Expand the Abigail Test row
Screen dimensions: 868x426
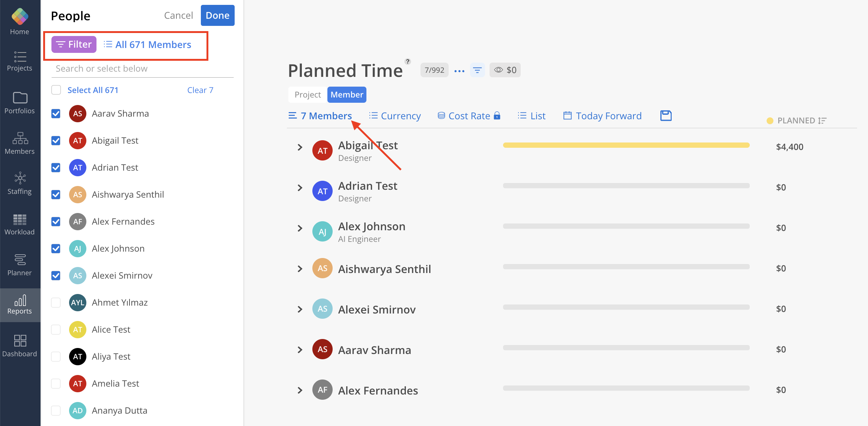[x=300, y=147]
